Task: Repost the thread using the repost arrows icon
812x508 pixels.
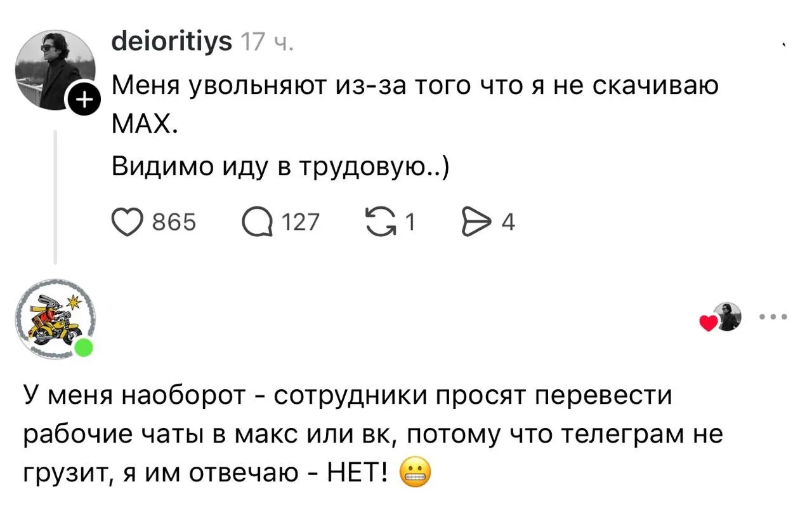Action: click(x=379, y=222)
